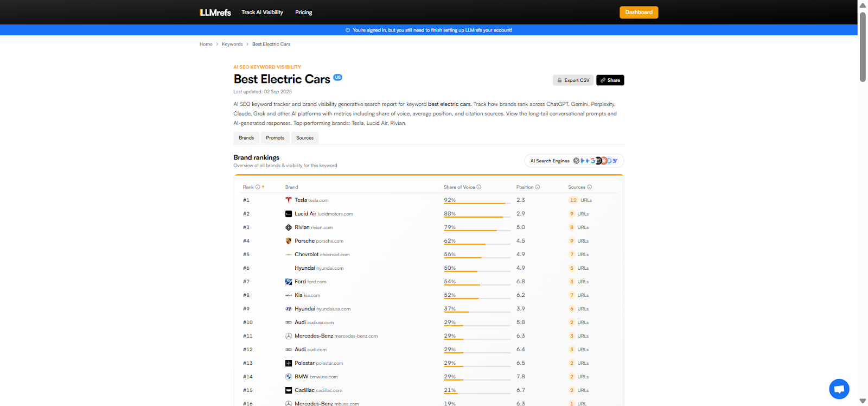Click the LLMrefs logo
This screenshot has width=868, height=406.
215,12
